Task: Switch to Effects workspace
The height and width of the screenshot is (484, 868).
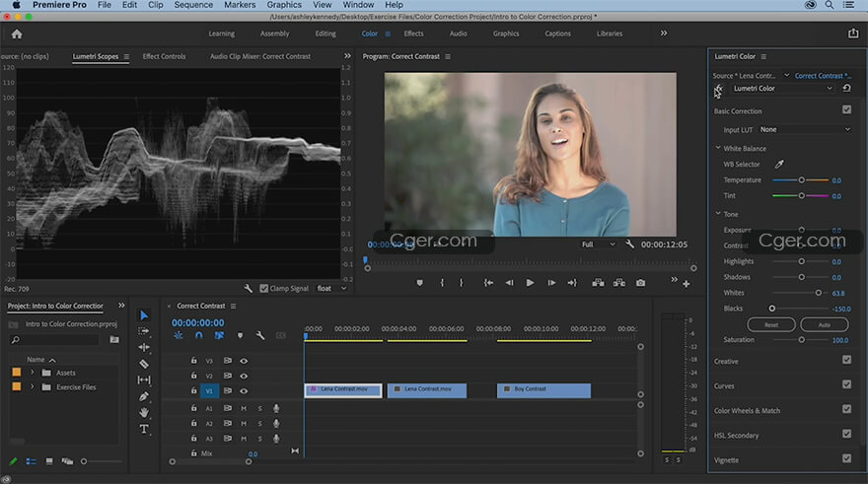Action: (413, 34)
